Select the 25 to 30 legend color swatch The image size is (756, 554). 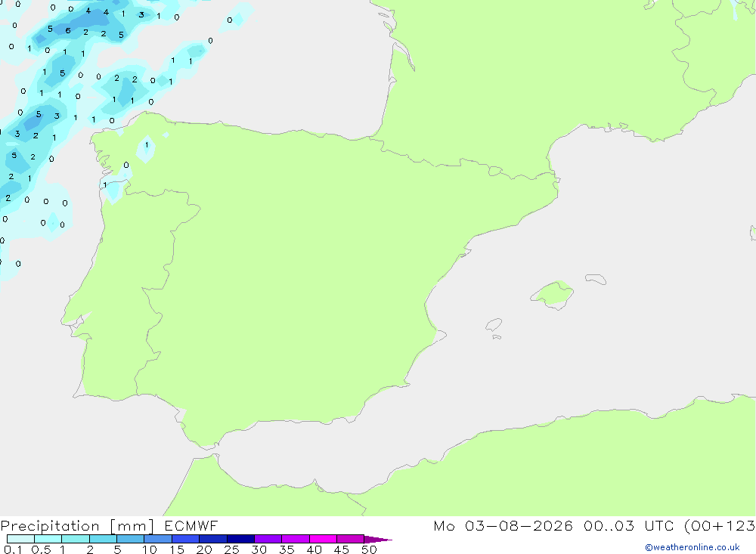point(240,539)
